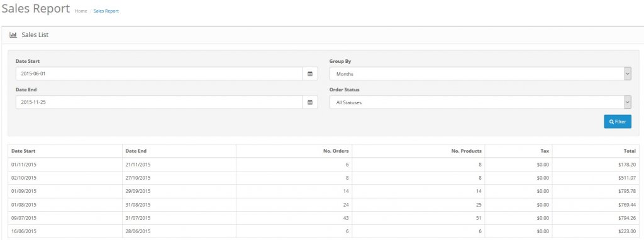Click the Sales List bar chart icon
The width and height of the screenshot is (644, 240).
click(x=13, y=35)
